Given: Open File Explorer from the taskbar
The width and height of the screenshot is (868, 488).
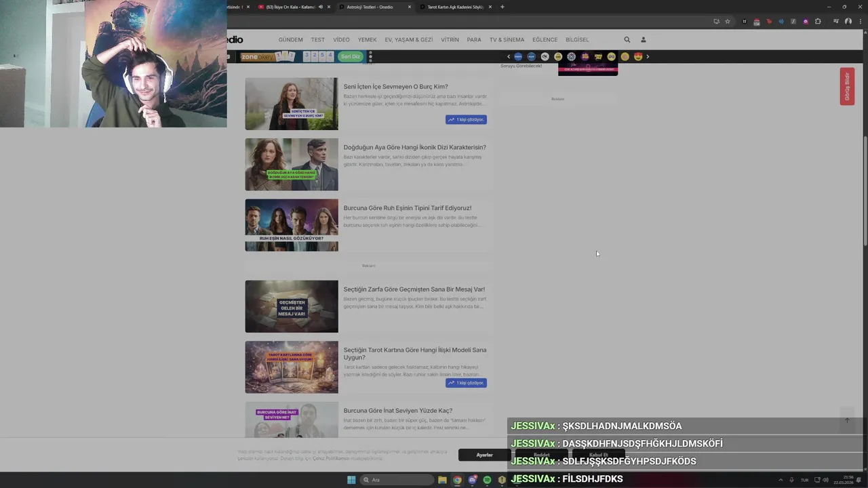Looking at the screenshot, I should tap(442, 480).
